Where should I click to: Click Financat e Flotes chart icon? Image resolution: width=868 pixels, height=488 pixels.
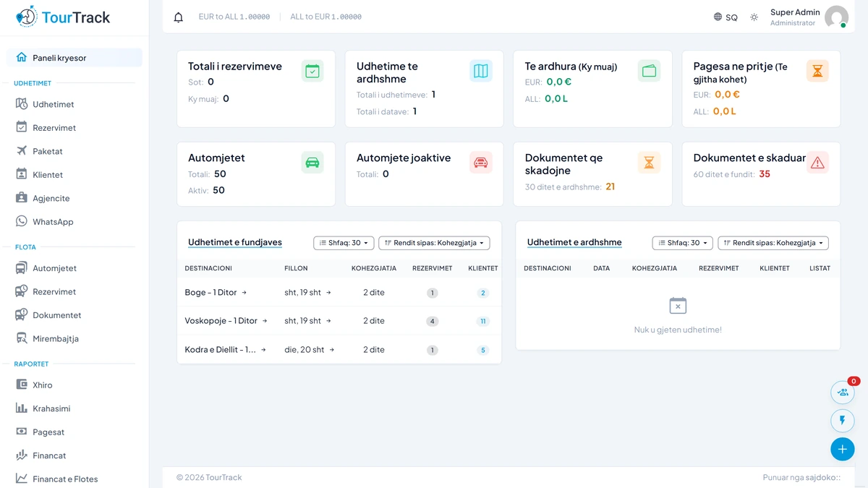point(22,479)
